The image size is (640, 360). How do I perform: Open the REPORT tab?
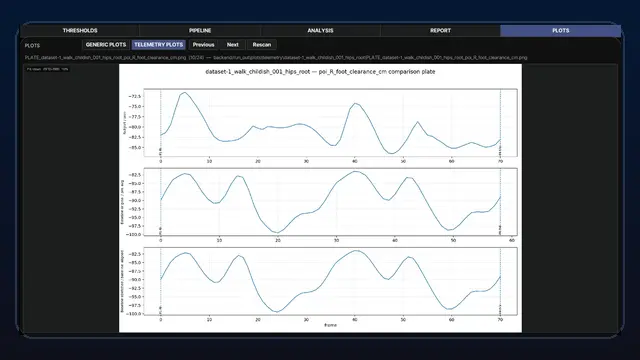440,31
